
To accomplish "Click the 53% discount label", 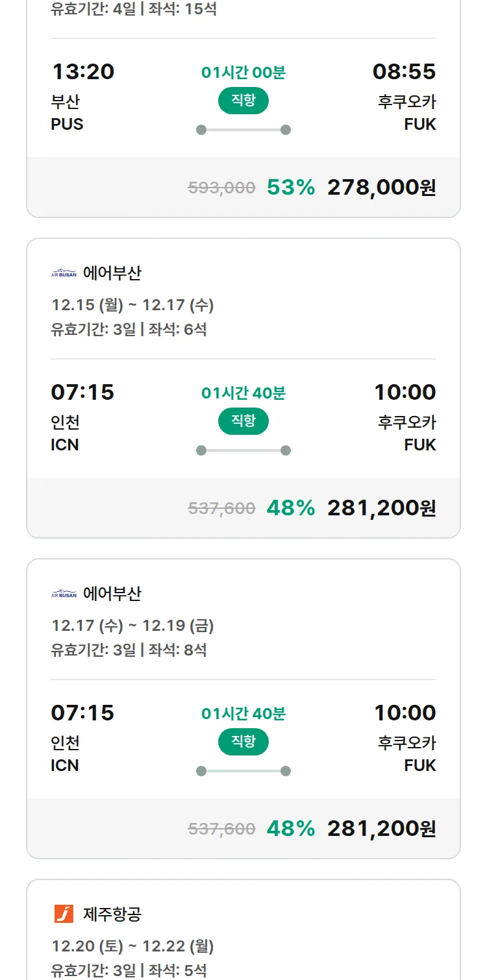I will (290, 188).
